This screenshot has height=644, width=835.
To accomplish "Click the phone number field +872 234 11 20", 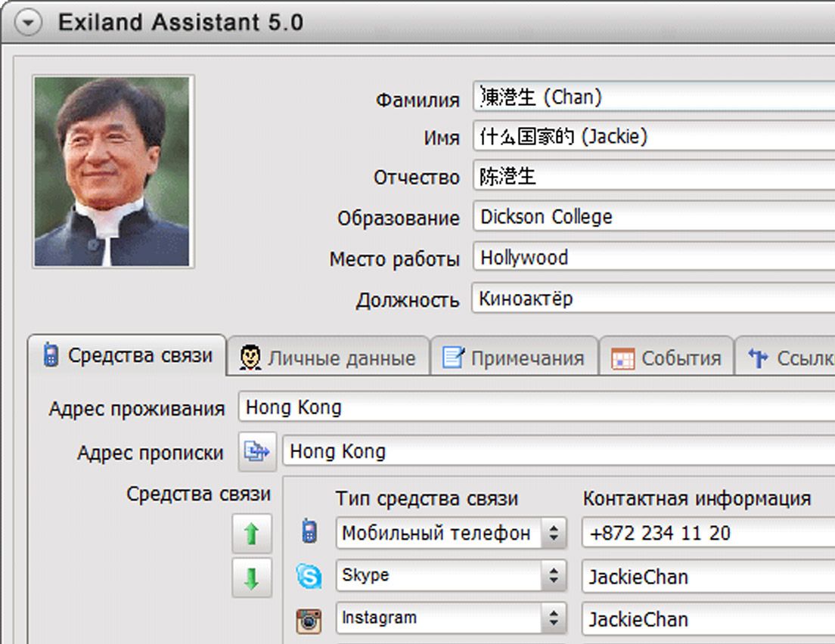I will point(708,533).
